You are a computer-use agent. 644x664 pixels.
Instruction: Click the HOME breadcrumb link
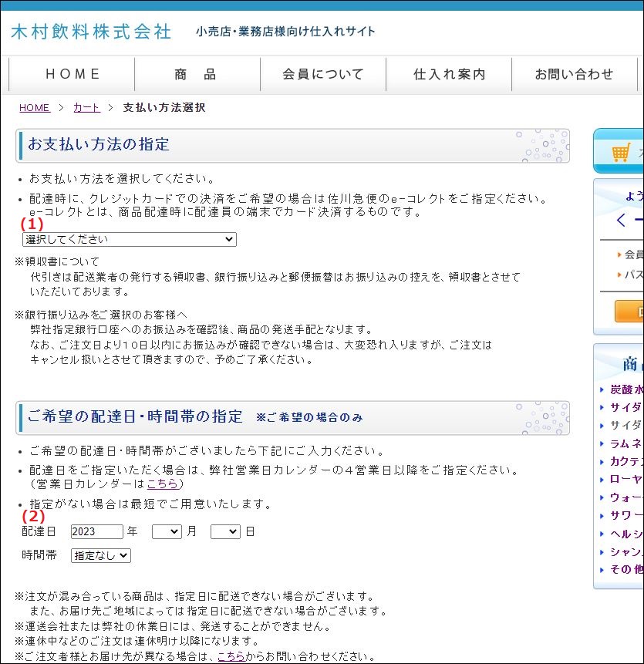pyautogui.click(x=34, y=108)
